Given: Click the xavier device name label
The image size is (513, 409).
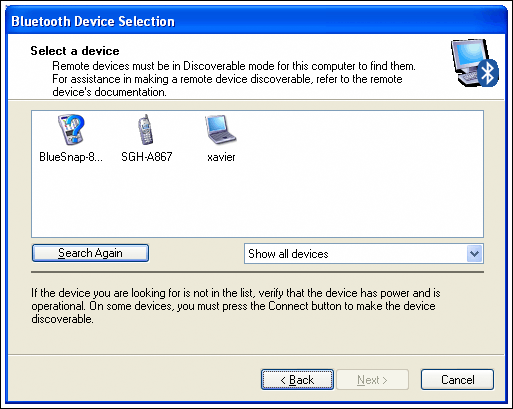Looking at the screenshot, I should point(221,157).
